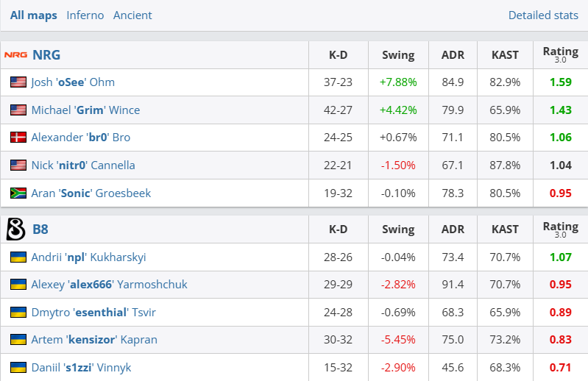The width and height of the screenshot is (588, 381).
Task: Click the Rating 3.0 header in B8 table
Action: click(560, 229)
